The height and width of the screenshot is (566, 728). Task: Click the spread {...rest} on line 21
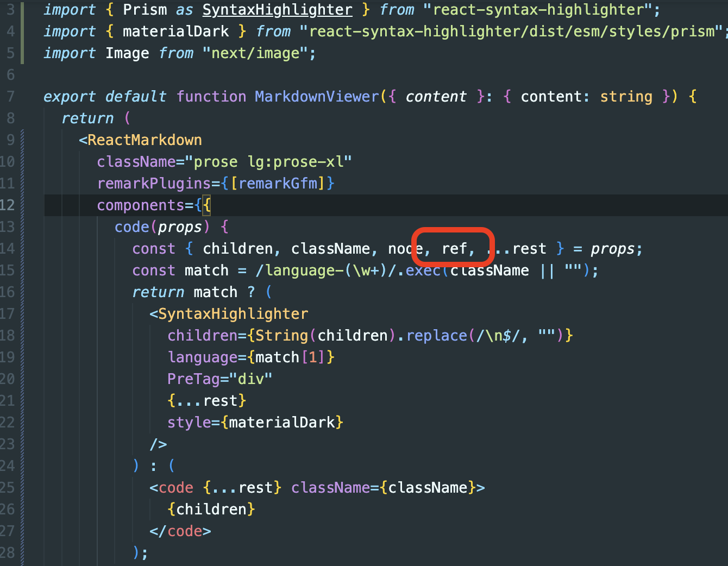(x=206, y=400)
